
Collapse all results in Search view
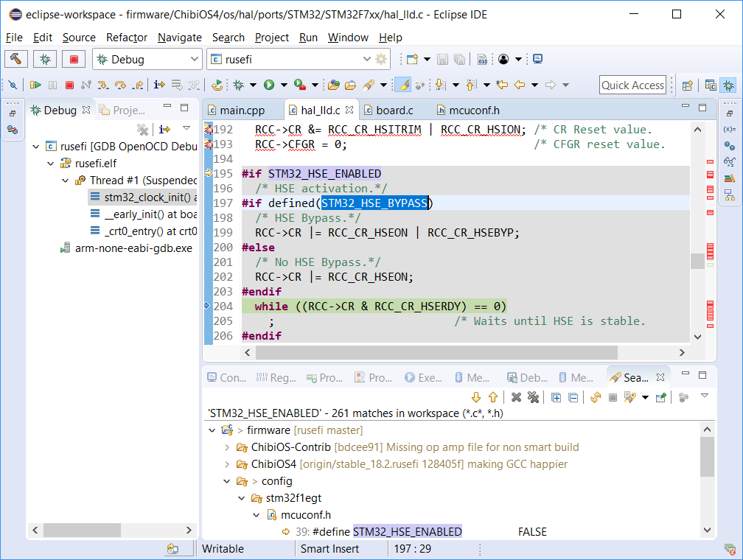(573, 397)
